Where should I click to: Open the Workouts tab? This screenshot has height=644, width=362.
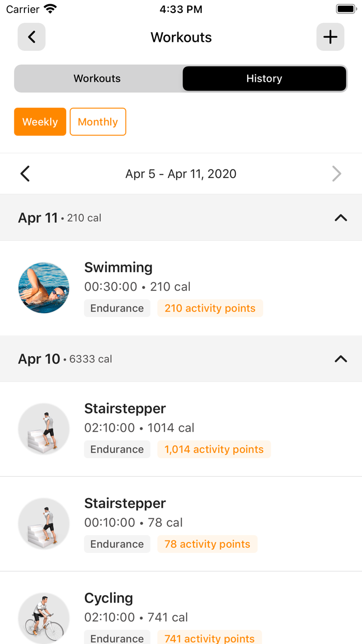(97, 78)
